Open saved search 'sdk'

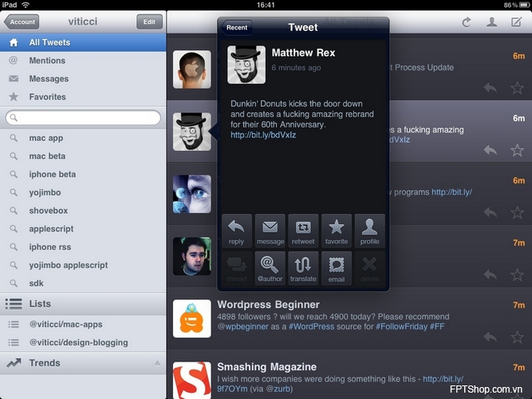tap(83, 283)
